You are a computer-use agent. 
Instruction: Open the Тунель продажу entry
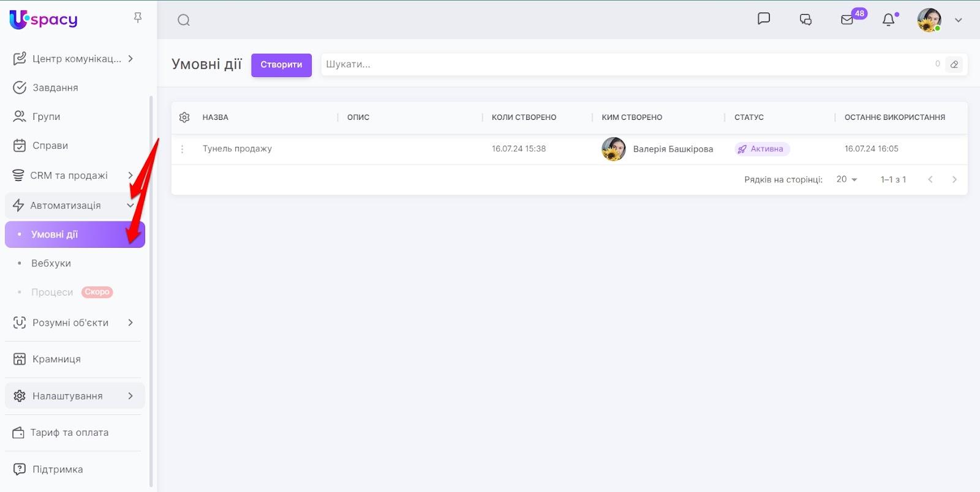[237, 149]
